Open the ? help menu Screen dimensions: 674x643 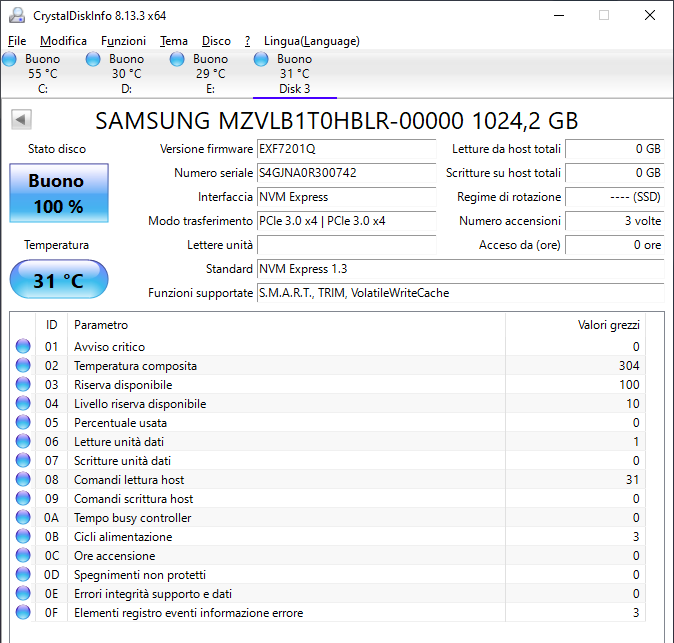pos(247,41)
